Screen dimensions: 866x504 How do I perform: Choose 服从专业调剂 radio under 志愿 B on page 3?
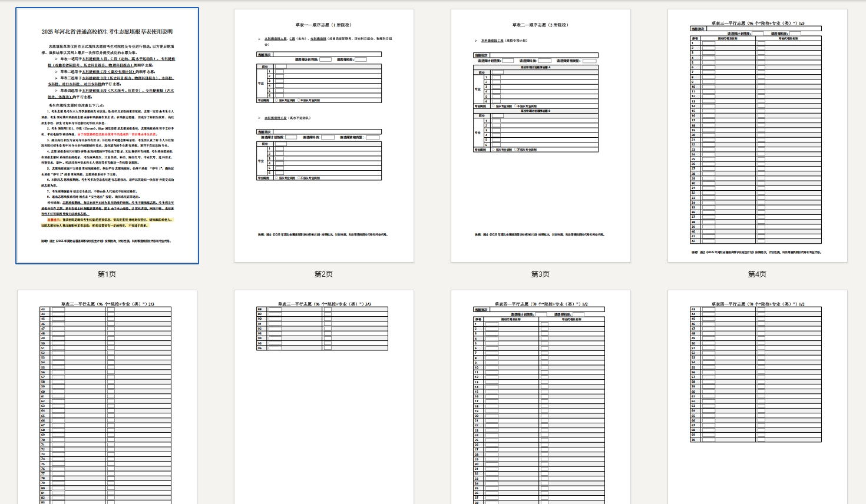pos(493,150)
